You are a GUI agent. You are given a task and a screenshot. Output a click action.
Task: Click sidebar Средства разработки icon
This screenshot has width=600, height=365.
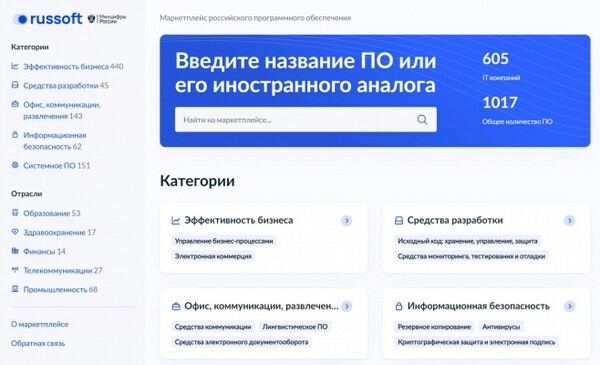(x=15, y=85)
